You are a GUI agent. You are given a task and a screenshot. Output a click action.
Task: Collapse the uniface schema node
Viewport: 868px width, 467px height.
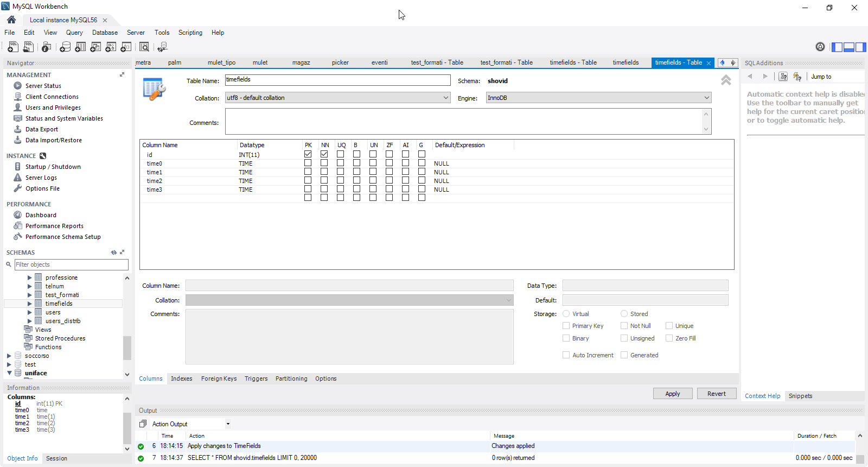[9, 373]
